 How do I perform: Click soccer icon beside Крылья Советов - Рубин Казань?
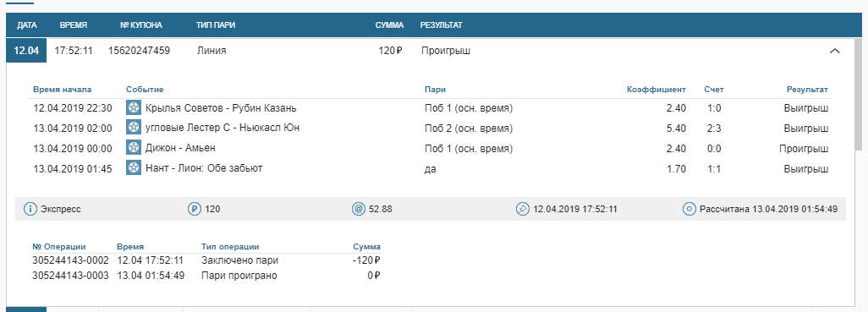pos(134,108)
